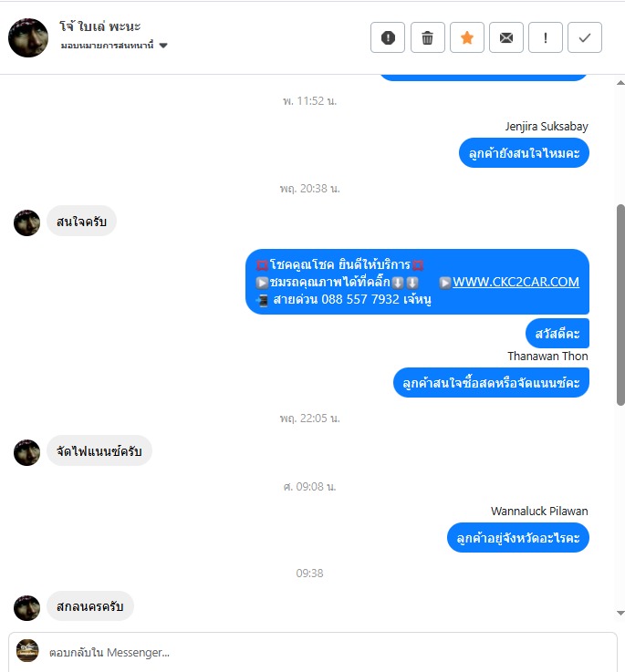This screenshot has width=625, height=672.
Task: Click sender avatar beside 'จัดไฟแนนซ์ครับ' message
Action: point(26,452)
